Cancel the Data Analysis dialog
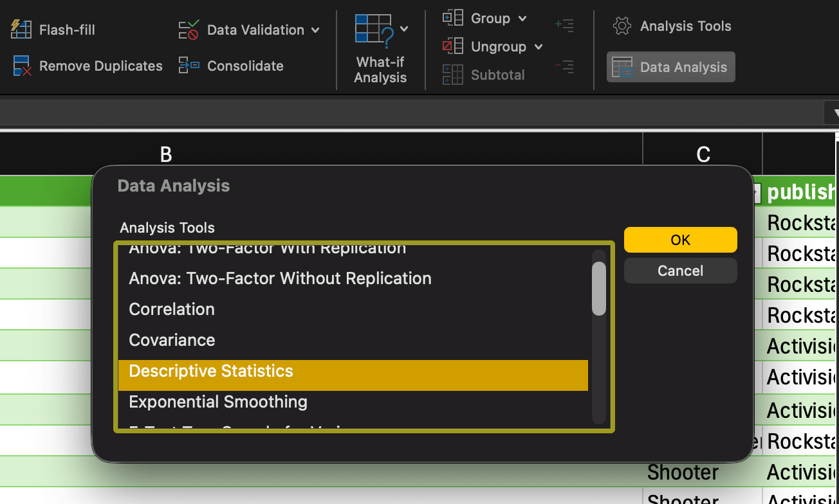This screenshot has width=839, height=504. (x=680, y=270)
